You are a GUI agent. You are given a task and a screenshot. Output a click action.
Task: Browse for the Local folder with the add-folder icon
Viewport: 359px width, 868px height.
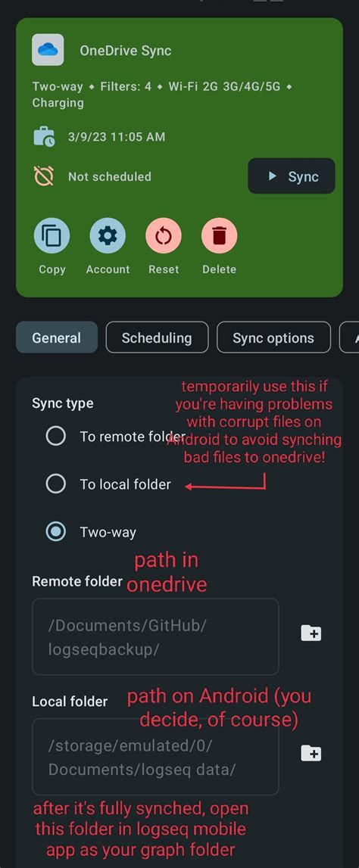[x=311, y=754]
